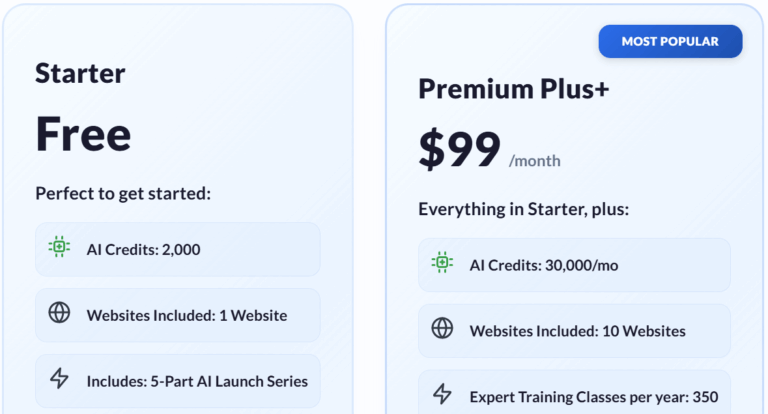Click the Free price text
Image resolution: width=768 pixels, height=414 pixels.
point(83,134)
